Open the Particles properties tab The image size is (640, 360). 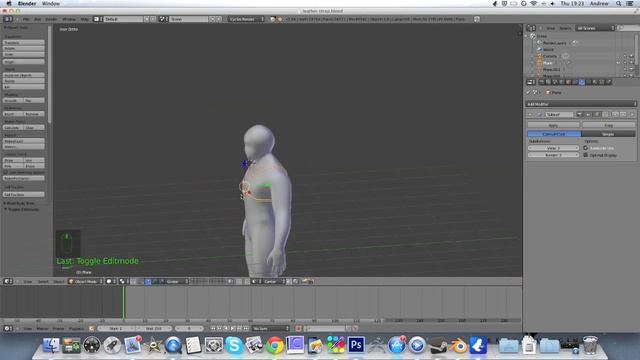608,82
